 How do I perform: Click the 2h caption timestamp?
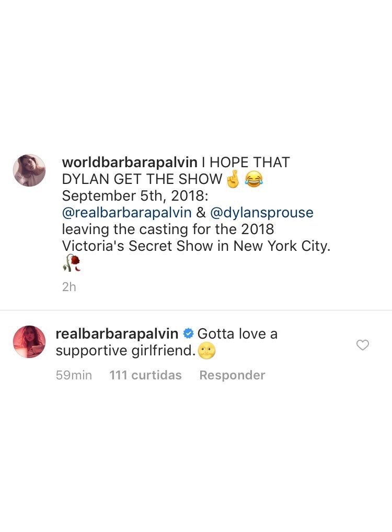tap(69, 287)
